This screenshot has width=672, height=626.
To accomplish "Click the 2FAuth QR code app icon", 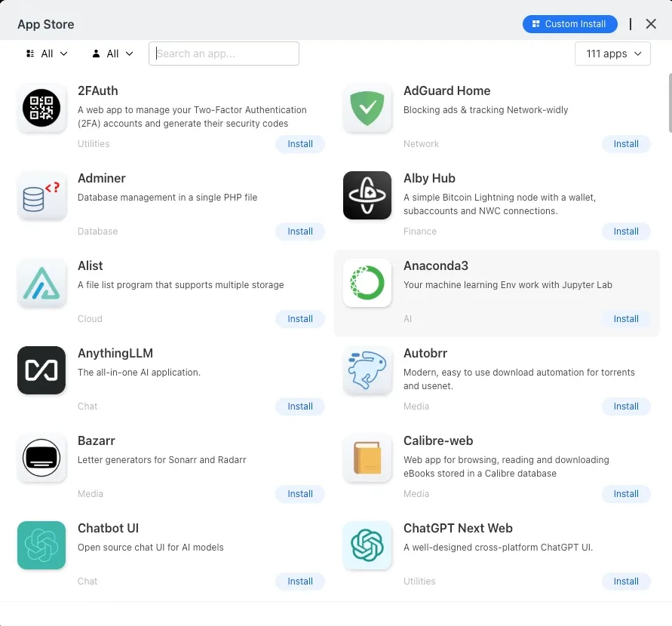I will [41, 108].
